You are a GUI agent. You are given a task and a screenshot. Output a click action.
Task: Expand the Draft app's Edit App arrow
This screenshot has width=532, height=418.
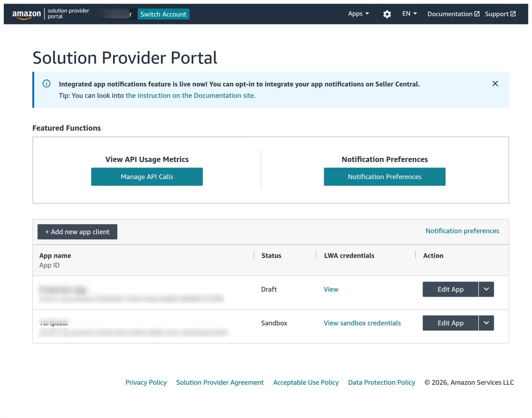pyautogui.click(x=486, y=289)
